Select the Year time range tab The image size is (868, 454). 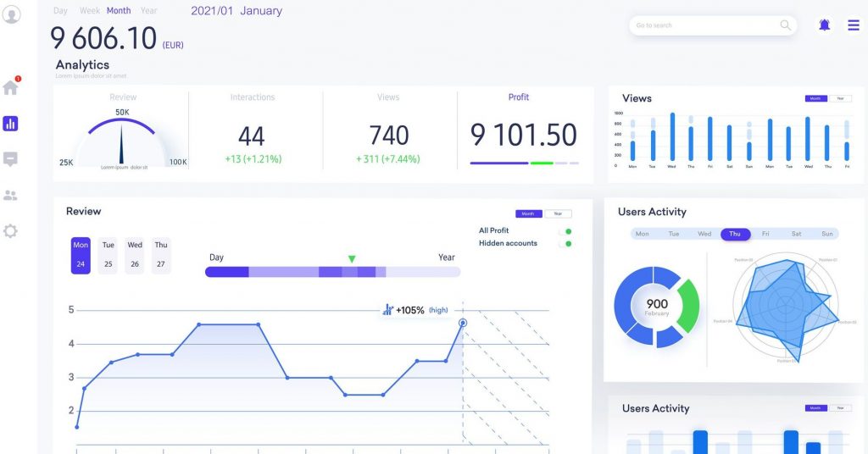point(148,11)
